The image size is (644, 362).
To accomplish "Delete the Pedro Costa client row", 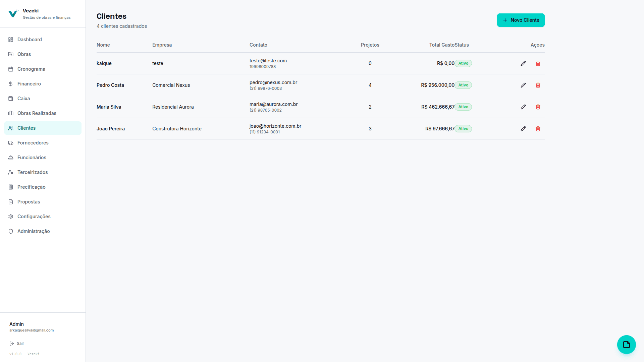I will [x=538, y=85].
